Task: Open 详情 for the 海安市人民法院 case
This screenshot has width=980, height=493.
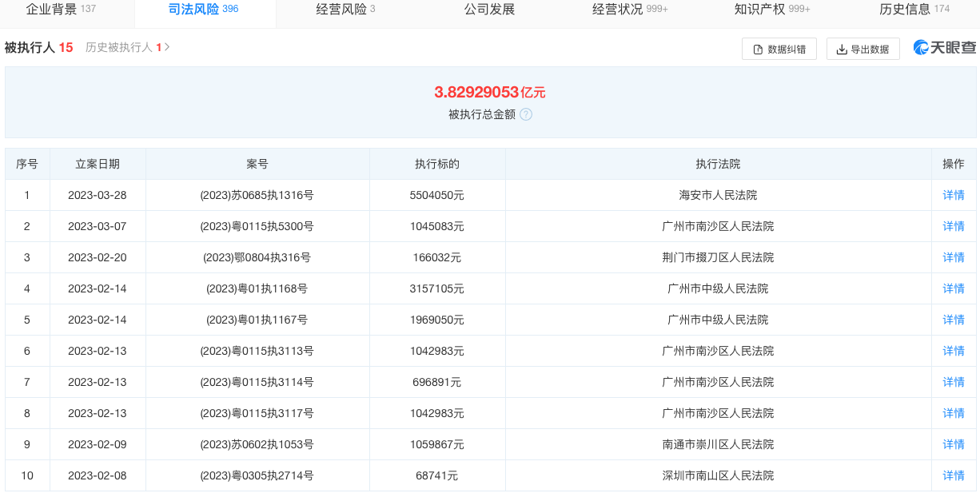Action: (953, 195)
